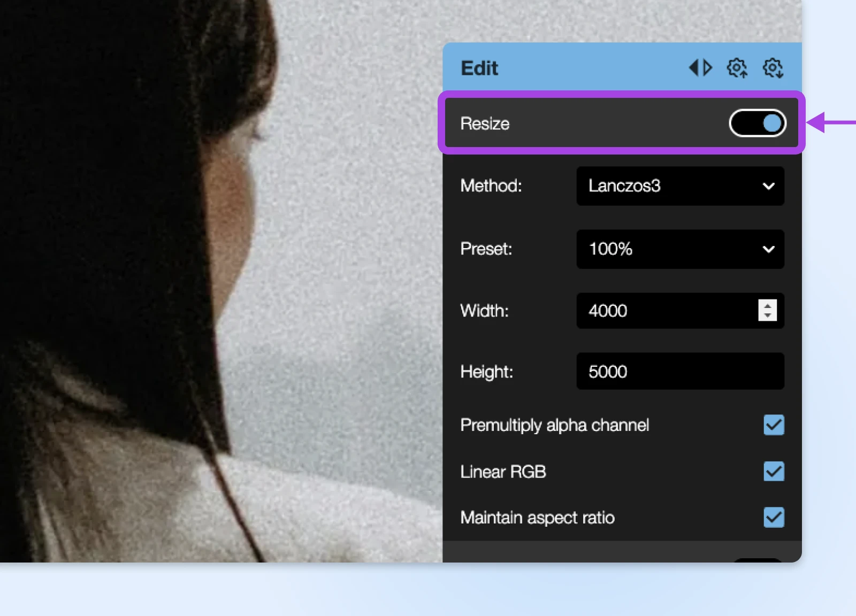Click the Edit panel header title
The height and width of the screenshot is (616, 856).
479,68
